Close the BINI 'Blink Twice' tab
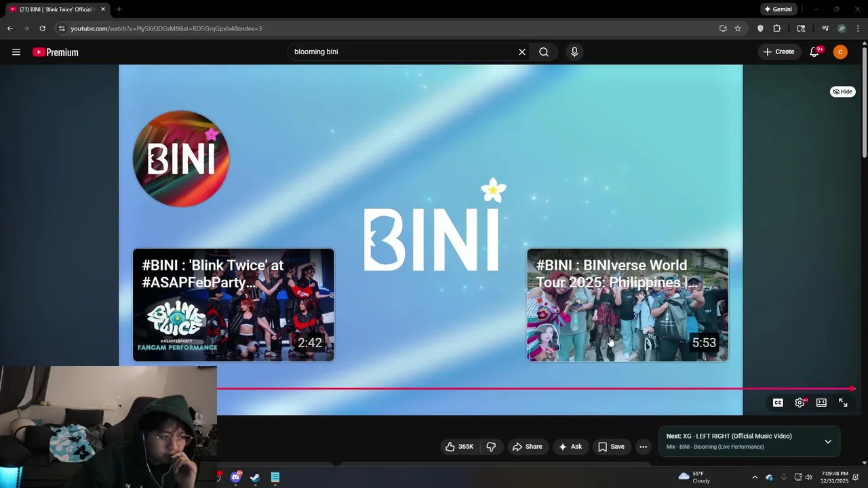This screenshot has height=488, width=868. [103, 9]
